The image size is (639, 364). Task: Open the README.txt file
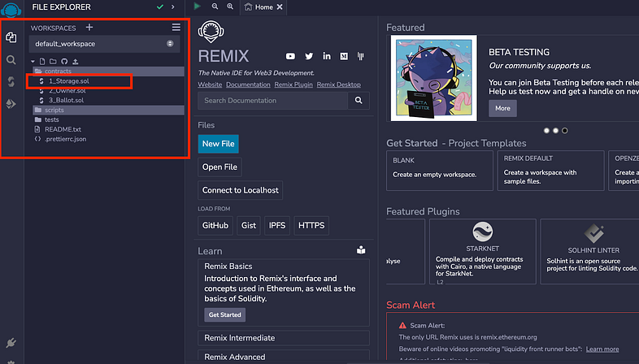coord(63,129)
